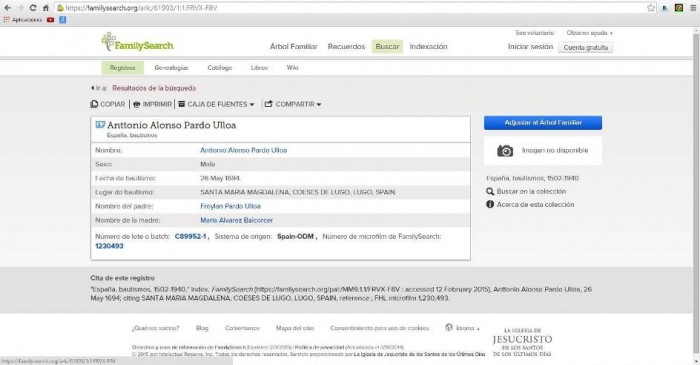Click the globe Idioma icon

click(449, 328)
